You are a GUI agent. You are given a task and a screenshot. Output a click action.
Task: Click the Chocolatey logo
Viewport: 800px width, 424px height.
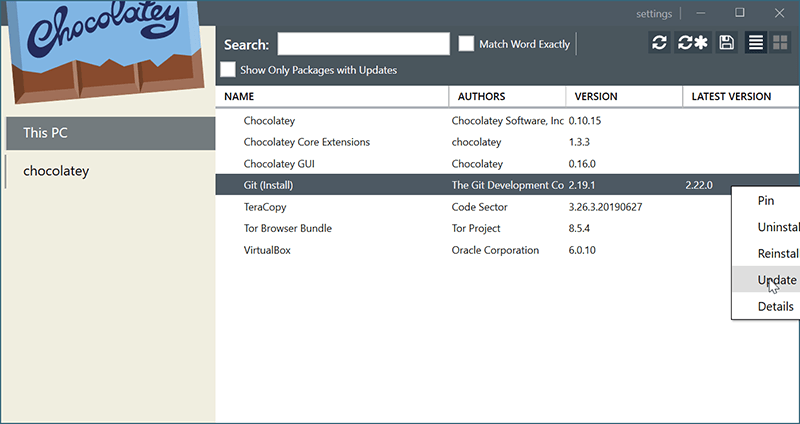[106, 50]
